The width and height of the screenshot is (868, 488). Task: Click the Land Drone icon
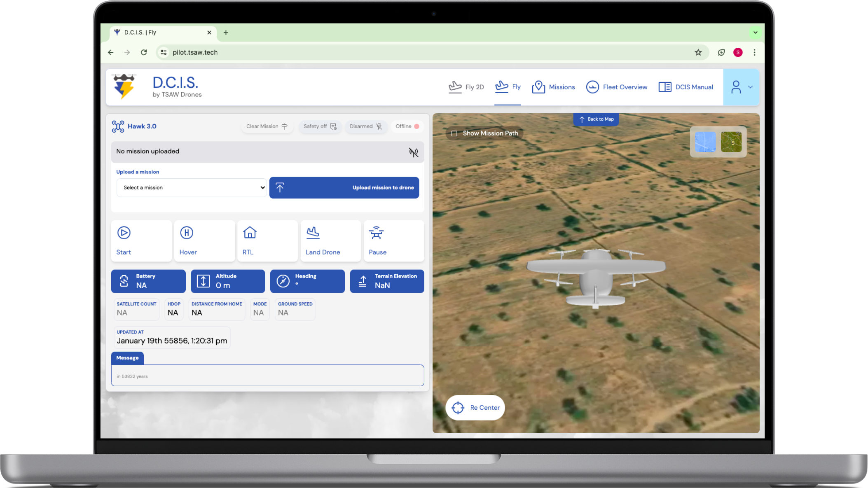click(x=313, y=233)
